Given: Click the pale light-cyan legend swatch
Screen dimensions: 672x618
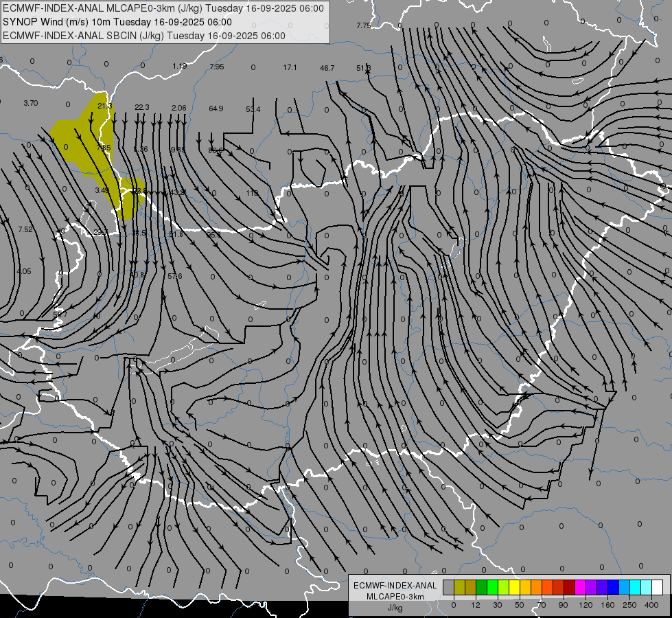Looking at the screenshot, I should click(647, 587).
